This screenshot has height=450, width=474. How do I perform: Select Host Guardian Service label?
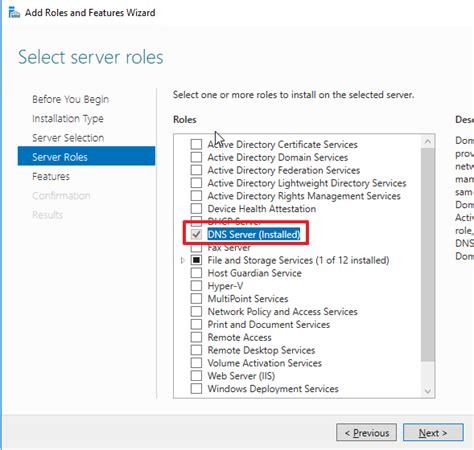click(x=255, y=273)
